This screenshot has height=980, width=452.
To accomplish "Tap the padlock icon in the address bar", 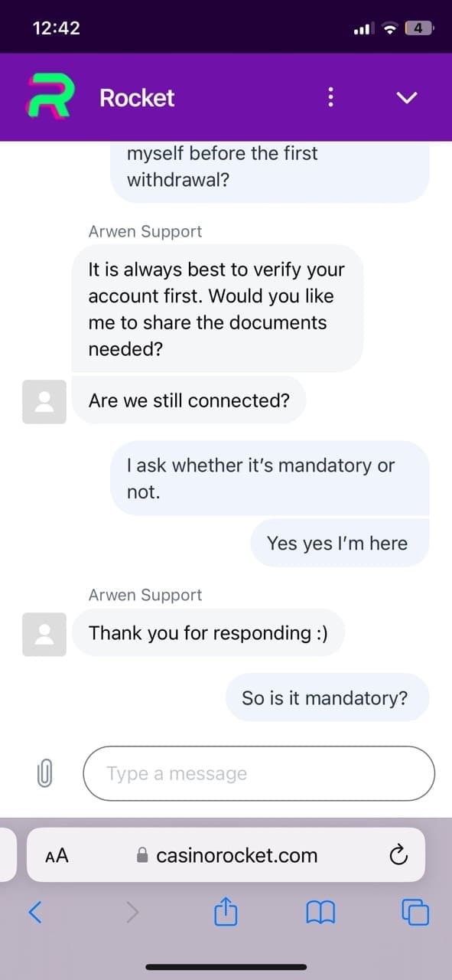I will (x=141, y=855).
